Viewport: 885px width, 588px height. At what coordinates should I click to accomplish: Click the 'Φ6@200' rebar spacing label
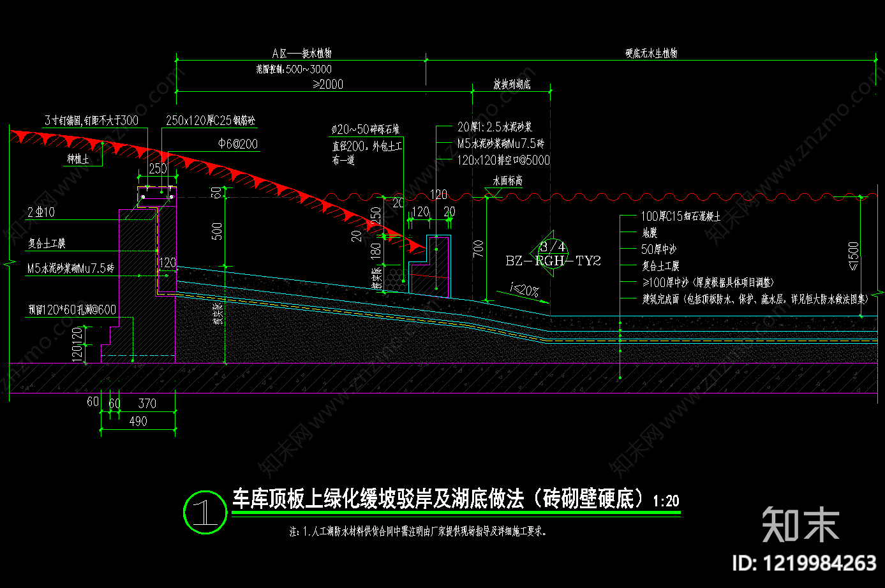coord(238,144)
